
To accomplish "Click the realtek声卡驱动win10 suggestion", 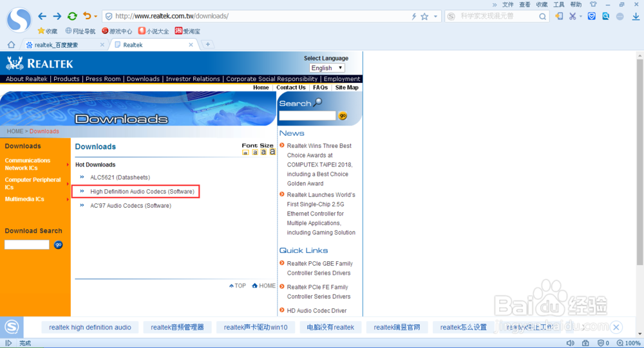I will click(256, 327).
